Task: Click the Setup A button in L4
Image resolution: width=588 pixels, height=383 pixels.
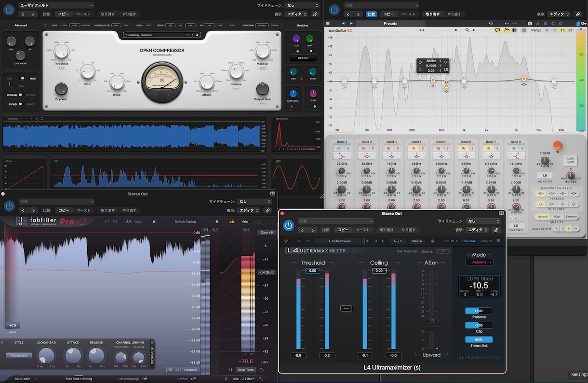Action: (x=416, y=241)
